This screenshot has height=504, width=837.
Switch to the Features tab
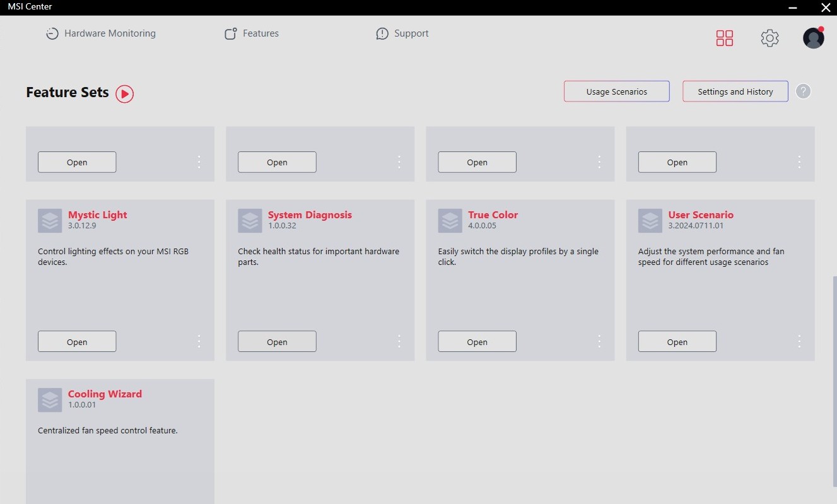coord(252,33)
